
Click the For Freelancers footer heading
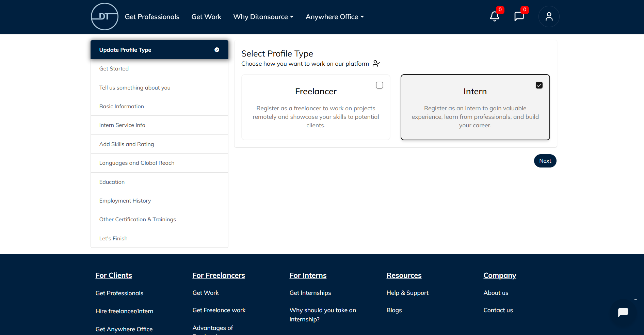tap(219, 275)
